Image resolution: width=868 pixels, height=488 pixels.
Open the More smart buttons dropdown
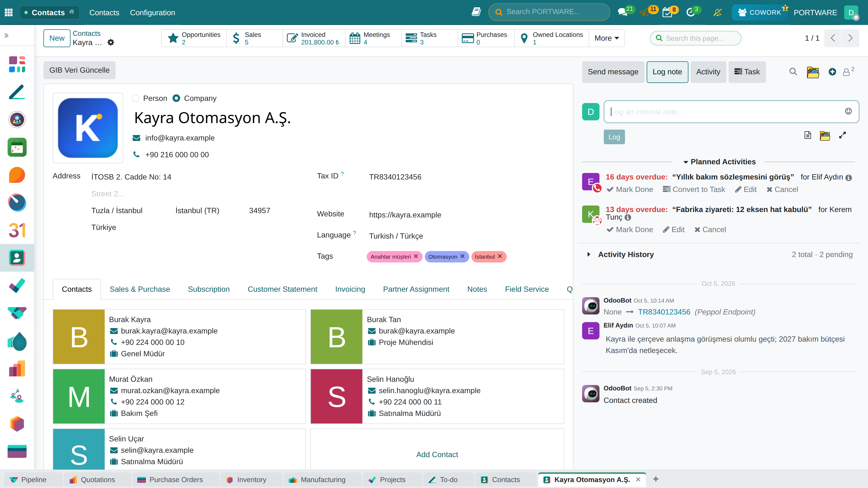607,38
